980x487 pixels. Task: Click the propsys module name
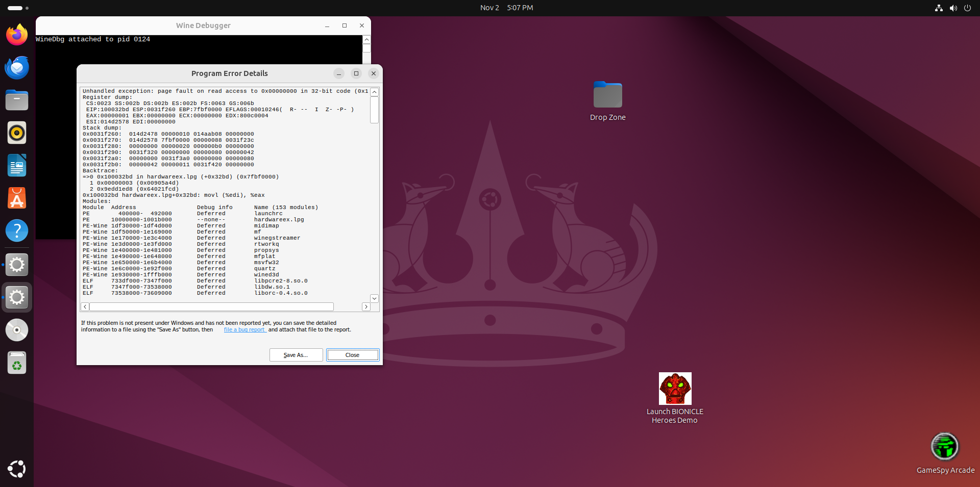coord(266,250)
